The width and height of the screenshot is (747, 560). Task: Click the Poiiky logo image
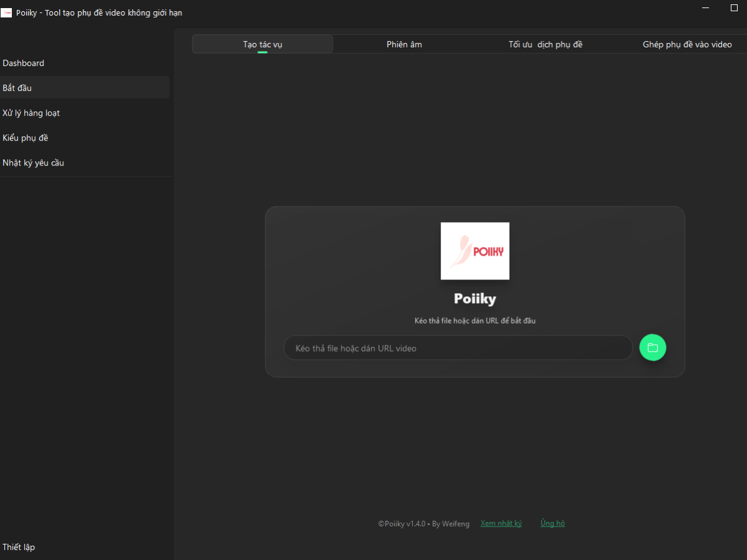[x=475, y=251]
